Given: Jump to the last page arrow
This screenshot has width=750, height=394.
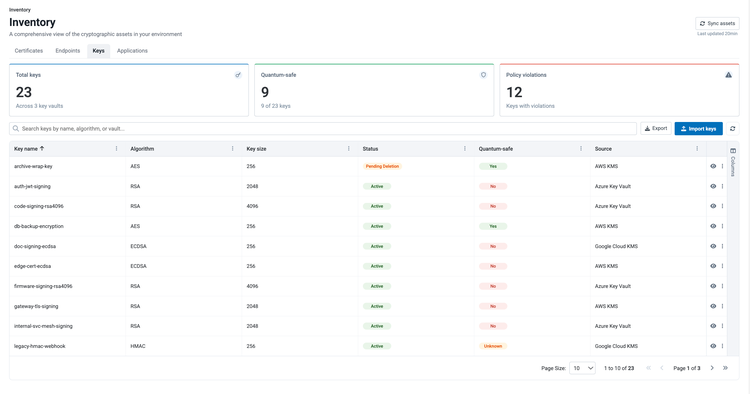Looking at the screenshot, I should pyautogui.click(x=725, y=368).
